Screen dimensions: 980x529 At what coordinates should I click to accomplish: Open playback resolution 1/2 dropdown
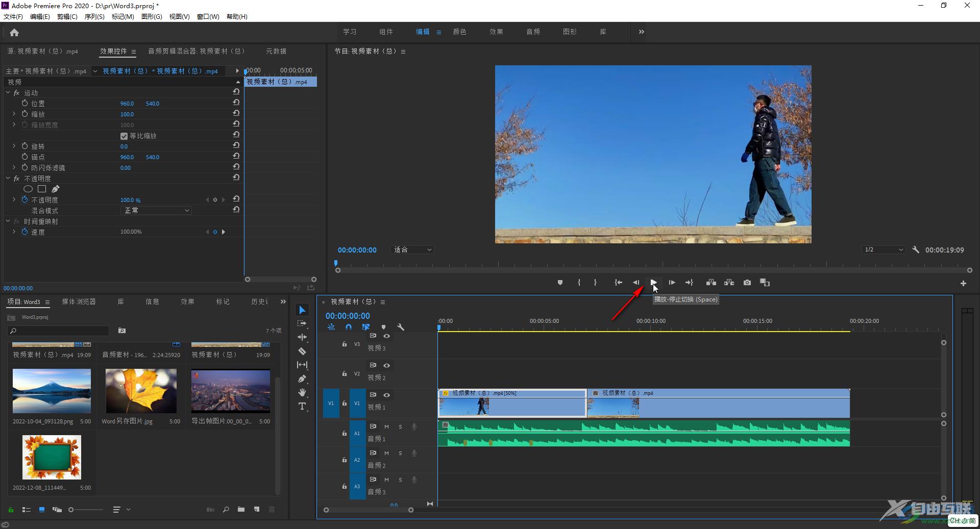pos(884,250)
